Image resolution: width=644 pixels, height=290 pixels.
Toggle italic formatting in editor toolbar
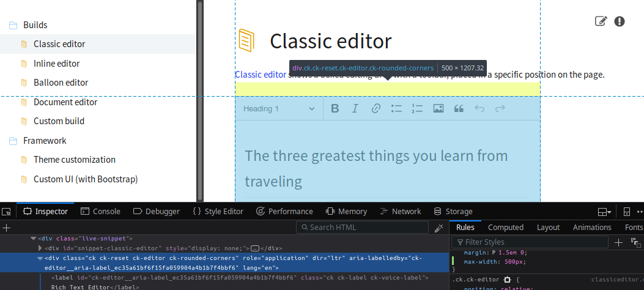[355, 108]
